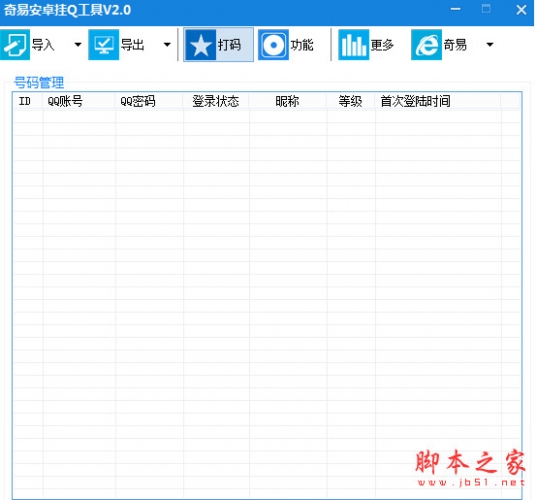Click the 等级 column header

pyautogui.click(x=351, y=101)
